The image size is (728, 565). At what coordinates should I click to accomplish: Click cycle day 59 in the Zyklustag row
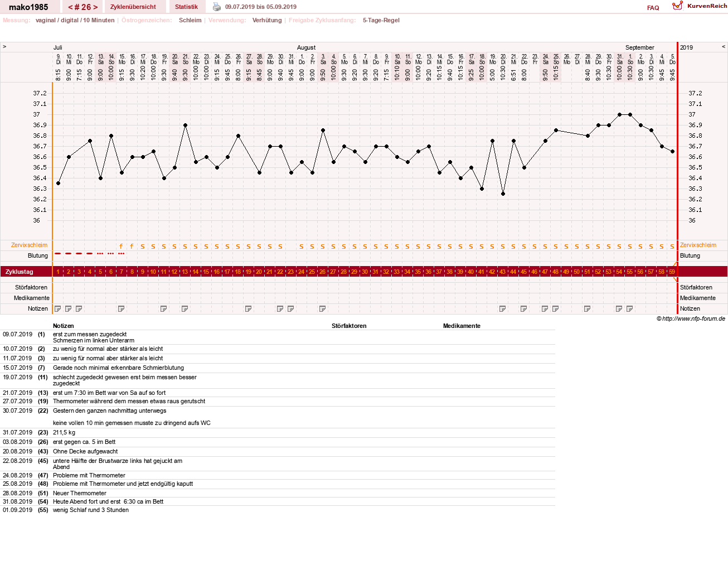coord(672,272)
